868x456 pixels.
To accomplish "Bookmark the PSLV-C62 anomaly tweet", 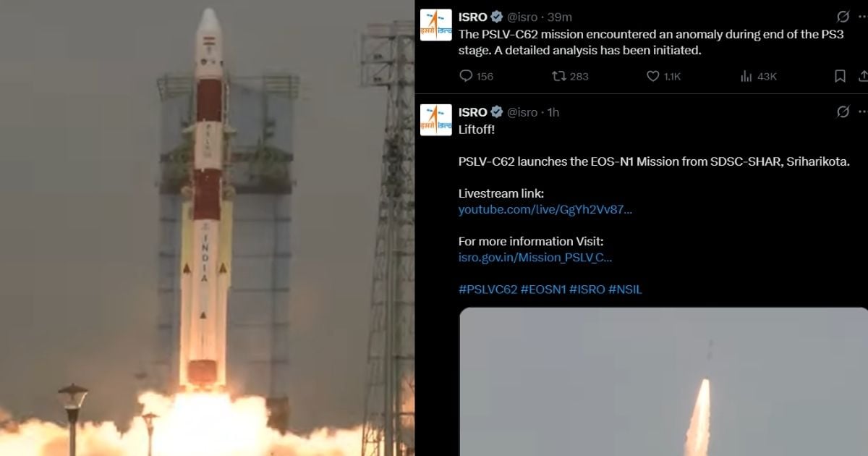I will (840, 76).
